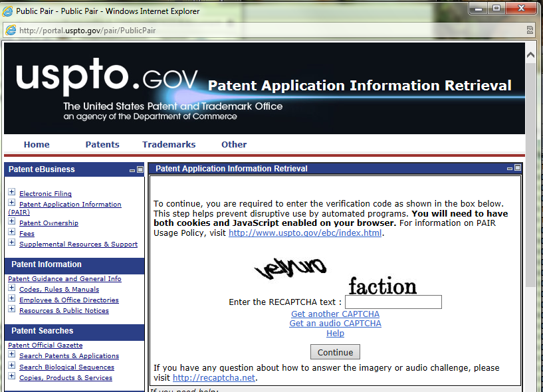Expand Supplemental Resources & Support node
The image size is (543, 392).
[12, 243]
